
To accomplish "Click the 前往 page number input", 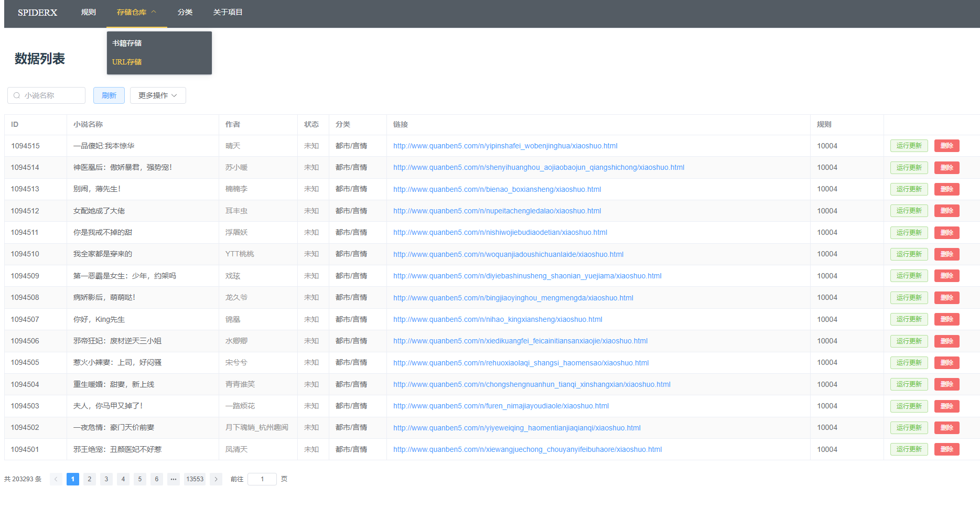I will tap(262, 479).
